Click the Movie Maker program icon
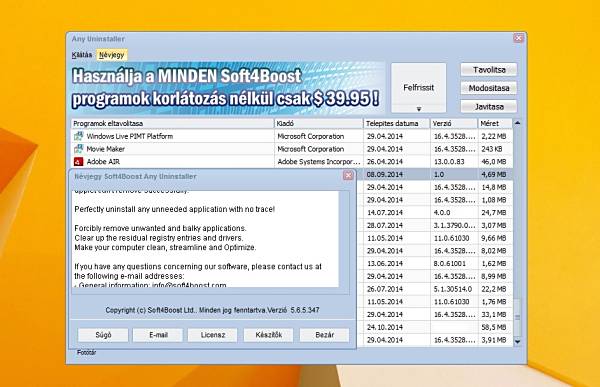This screenshot has height=387, width=600. click(78, 149)
